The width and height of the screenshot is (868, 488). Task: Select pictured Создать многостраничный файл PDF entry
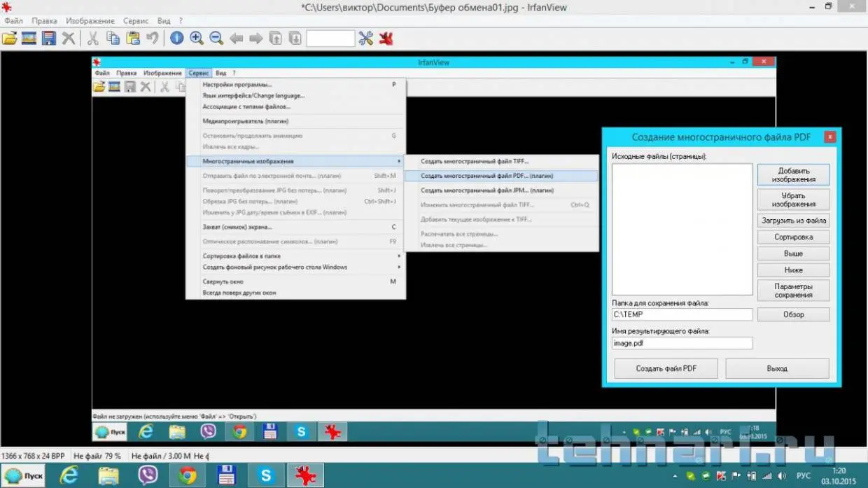[x=501, y=176]
